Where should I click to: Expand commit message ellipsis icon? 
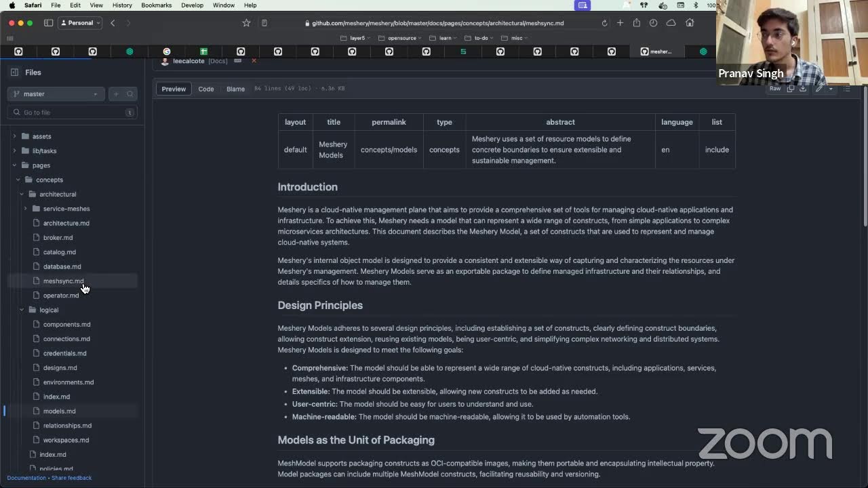click(237, 61)
